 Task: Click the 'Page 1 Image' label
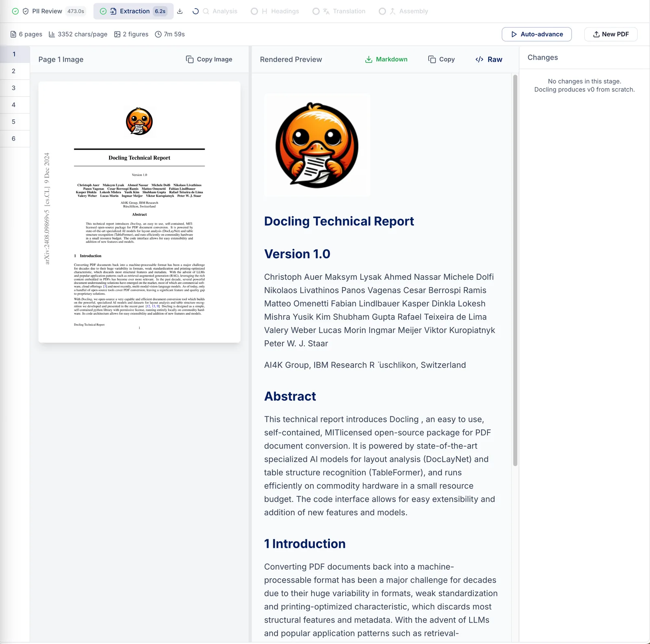61,60
